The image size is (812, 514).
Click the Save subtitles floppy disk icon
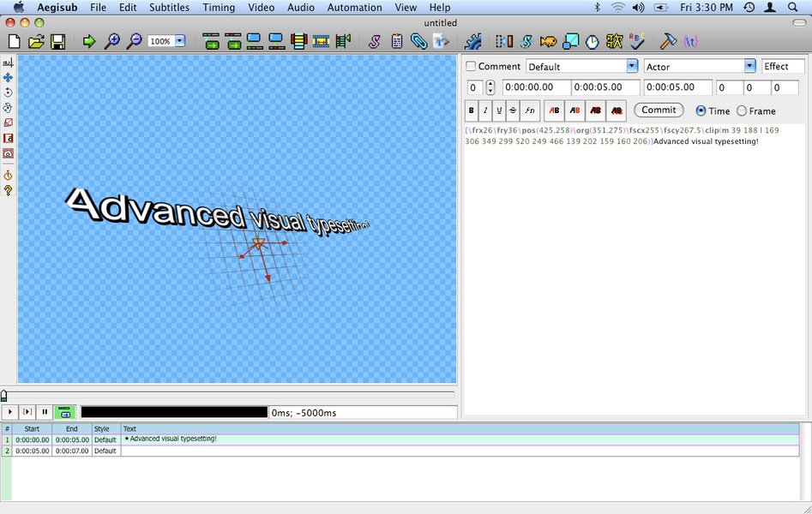[57, 41]
